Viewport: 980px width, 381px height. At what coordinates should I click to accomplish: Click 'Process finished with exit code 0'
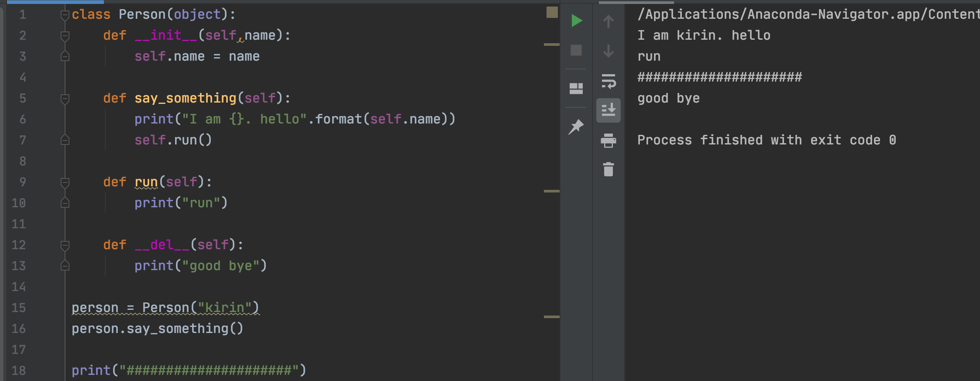(767, 140)
